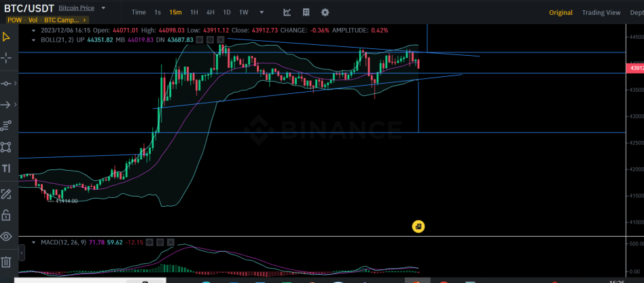Click the POW tag

click(x=14, y=20)
